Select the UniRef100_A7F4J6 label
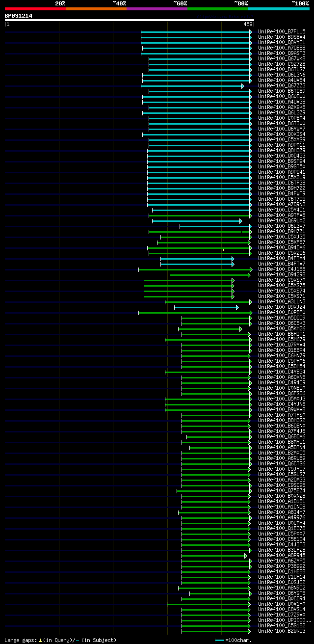This screenshot has height=644, width=314. pos(282,431)
